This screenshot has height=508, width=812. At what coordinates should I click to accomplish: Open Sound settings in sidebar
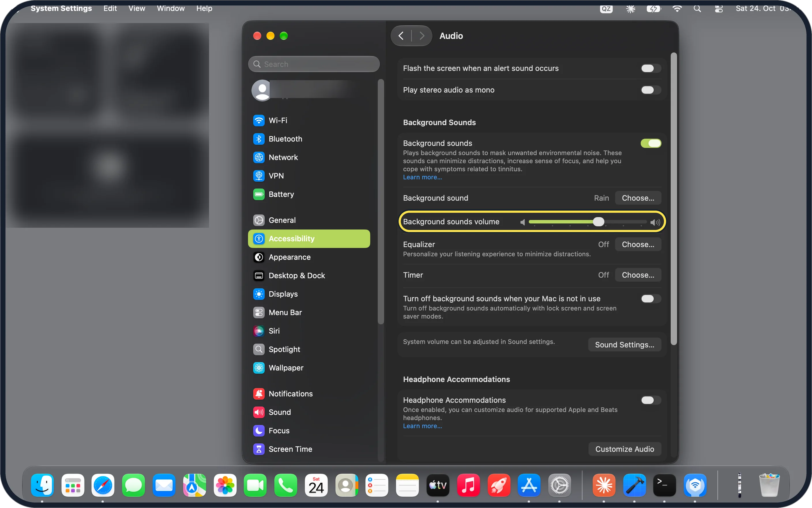[x=309, y=412]
